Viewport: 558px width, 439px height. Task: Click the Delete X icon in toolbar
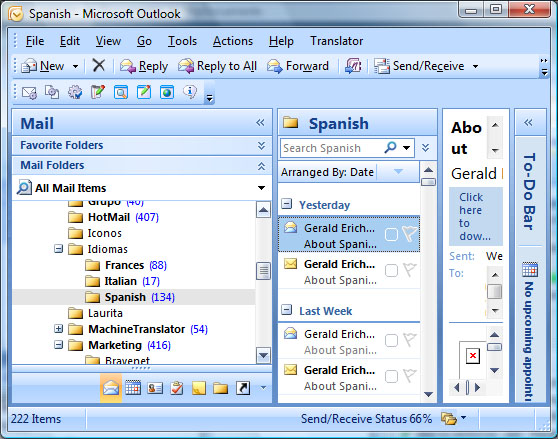click(x=99, y=65)
